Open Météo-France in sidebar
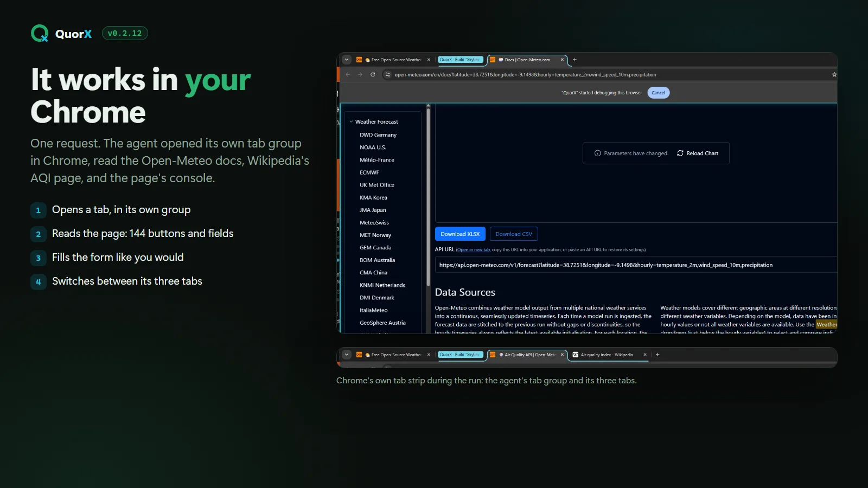Screen dimensions: 868x488 coord(377,160)
